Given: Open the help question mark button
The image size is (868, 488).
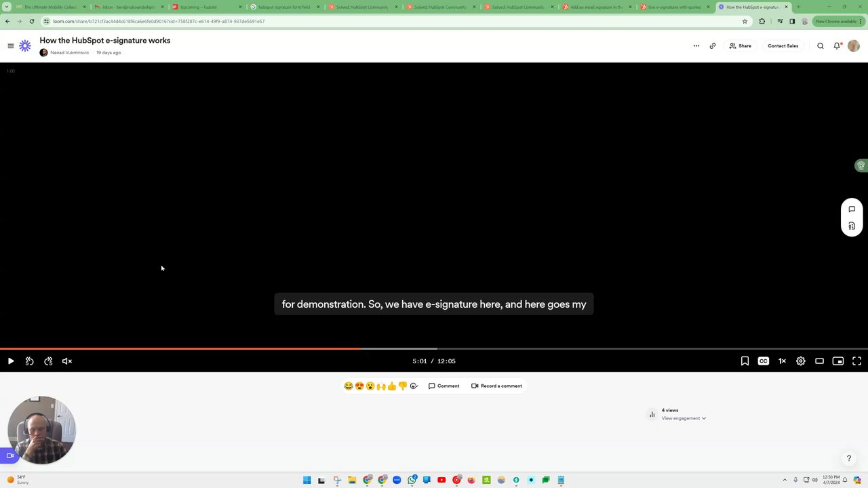Looking at the screenshot, I should (848, 459).
